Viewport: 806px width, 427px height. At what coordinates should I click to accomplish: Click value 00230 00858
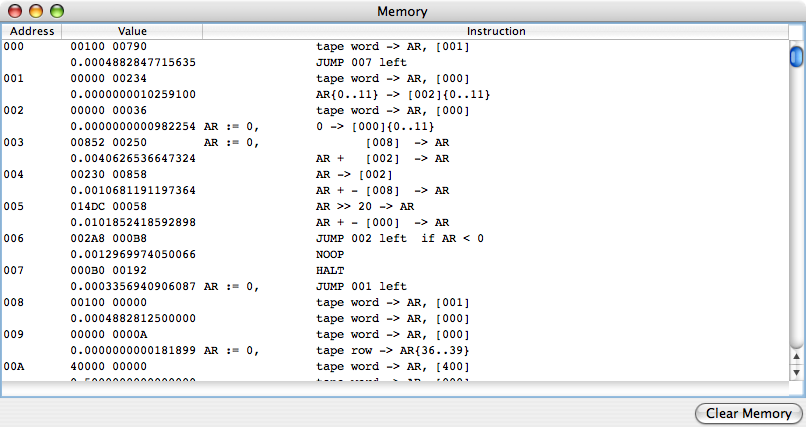(108, 174)
